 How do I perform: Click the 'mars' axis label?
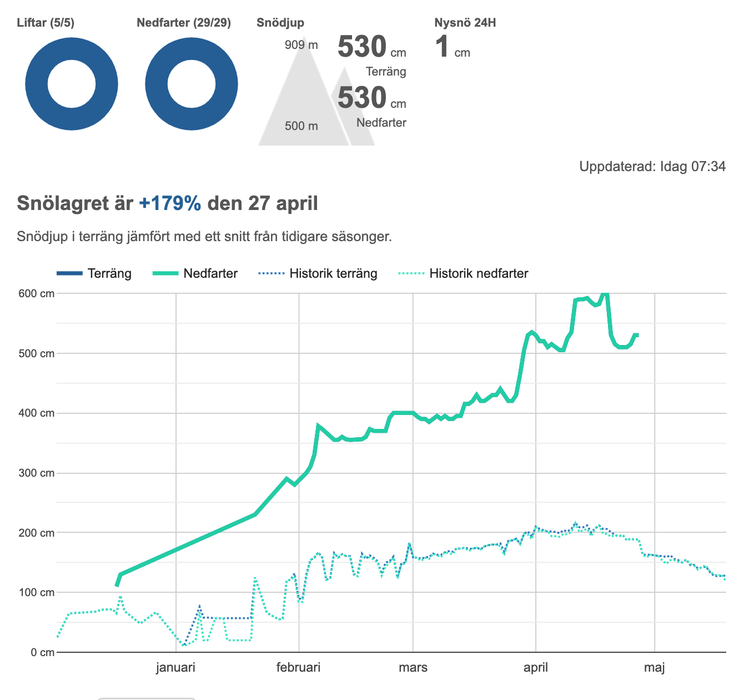point(413,667)
